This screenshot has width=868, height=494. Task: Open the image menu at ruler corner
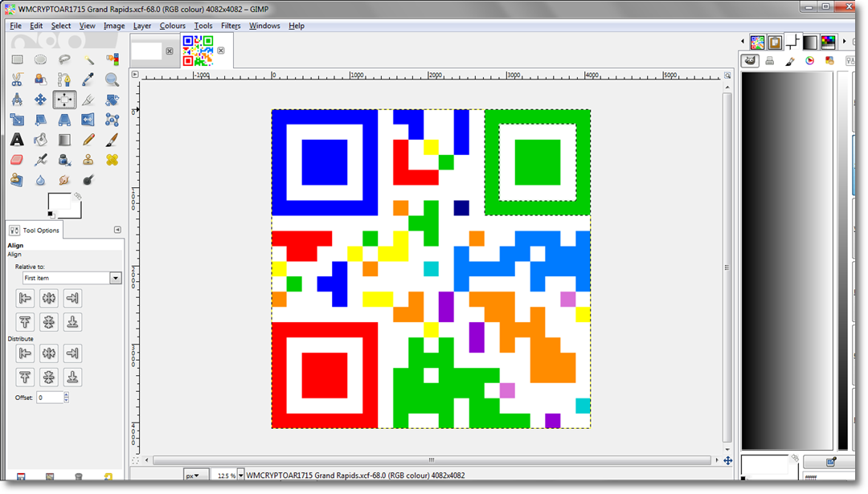(x=135, y=74)
